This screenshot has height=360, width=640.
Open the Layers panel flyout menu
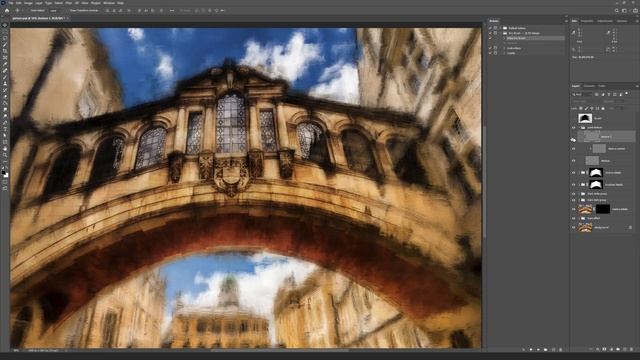[x=637, y=86]
